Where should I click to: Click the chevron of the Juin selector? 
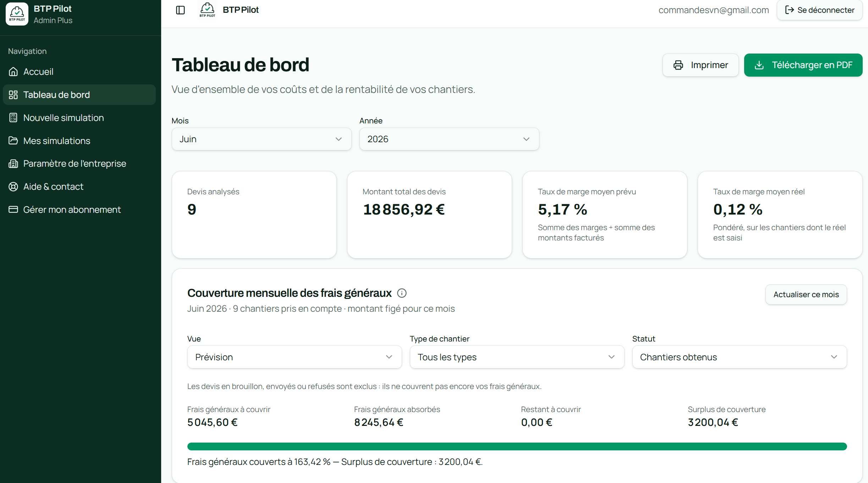(x=339, y=139)
